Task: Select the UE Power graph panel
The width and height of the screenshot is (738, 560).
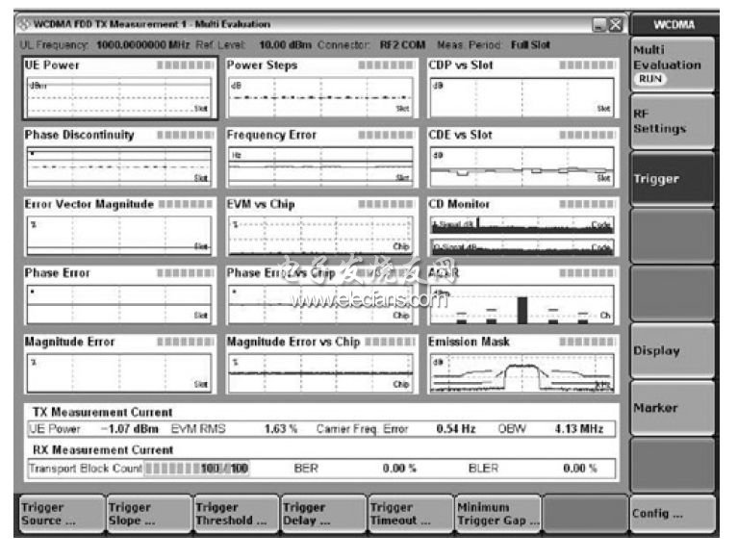Action: 116,89
